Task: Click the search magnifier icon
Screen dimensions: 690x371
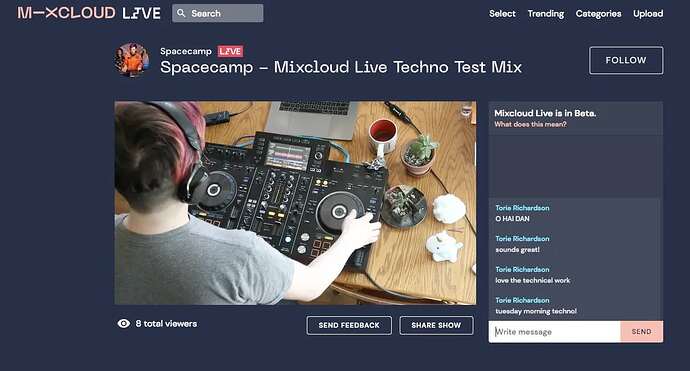Action: click(181, 13)
